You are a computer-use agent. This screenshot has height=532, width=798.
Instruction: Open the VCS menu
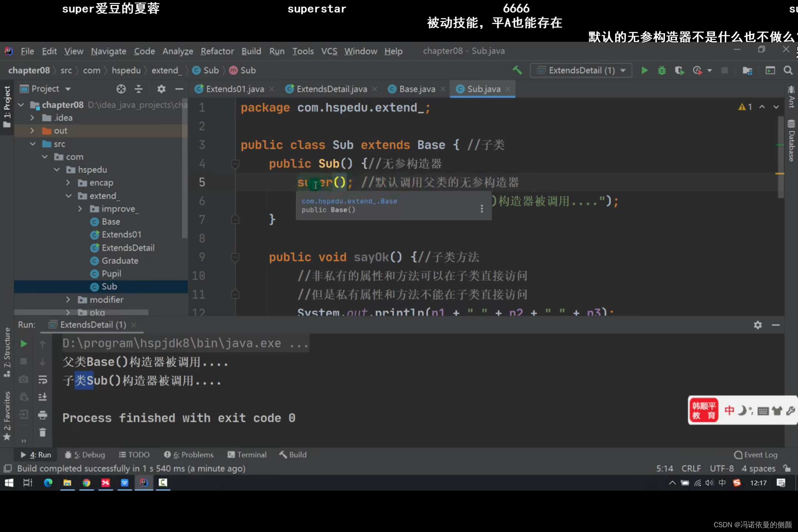pos(329,51)
